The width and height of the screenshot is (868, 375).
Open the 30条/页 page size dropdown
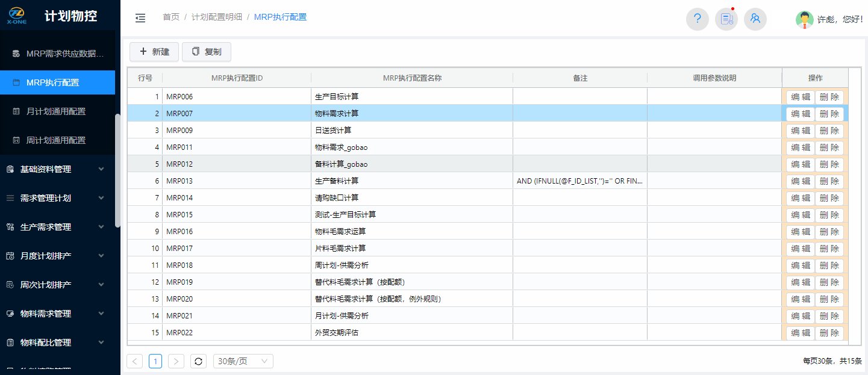243,361
